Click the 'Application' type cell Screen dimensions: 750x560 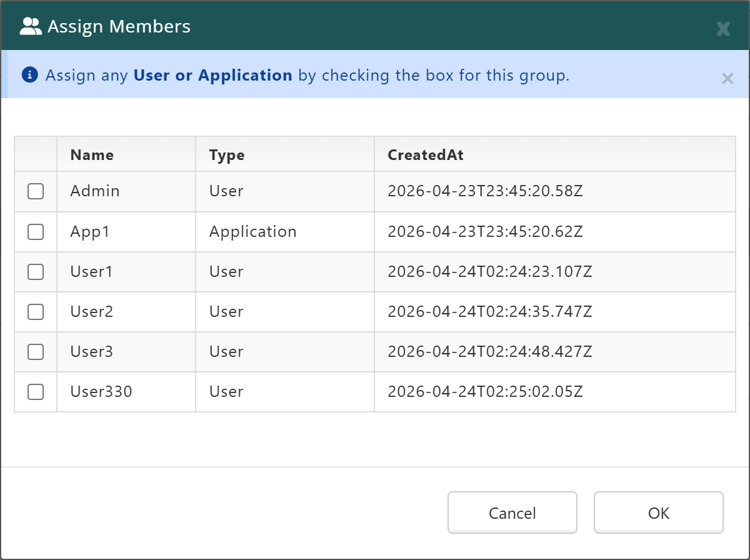[285, 232]
